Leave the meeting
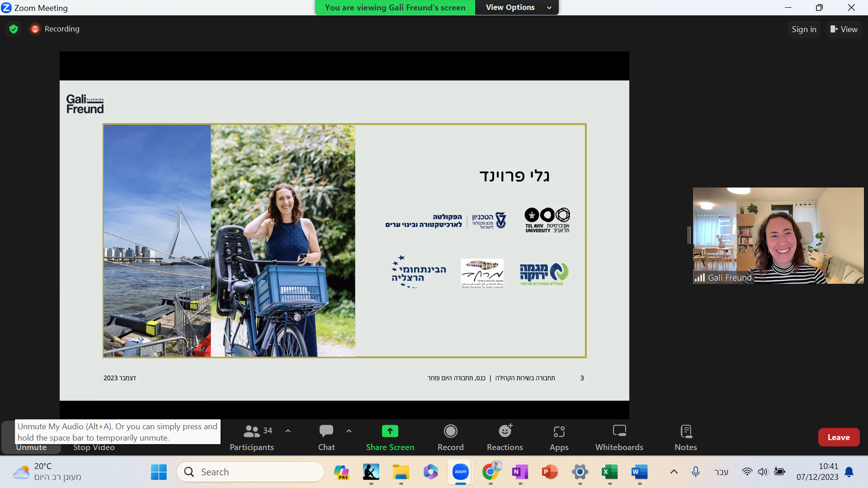 (838, 437)
